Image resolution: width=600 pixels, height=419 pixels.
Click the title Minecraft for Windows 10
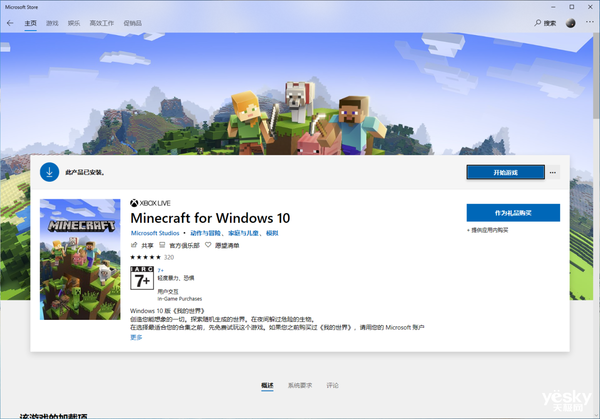pos(210,218)
